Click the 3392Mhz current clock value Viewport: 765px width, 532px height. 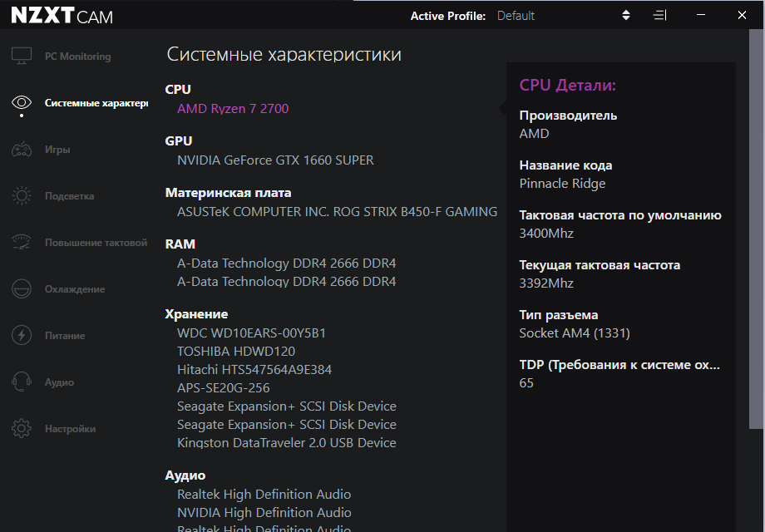[x=546, y=283]
